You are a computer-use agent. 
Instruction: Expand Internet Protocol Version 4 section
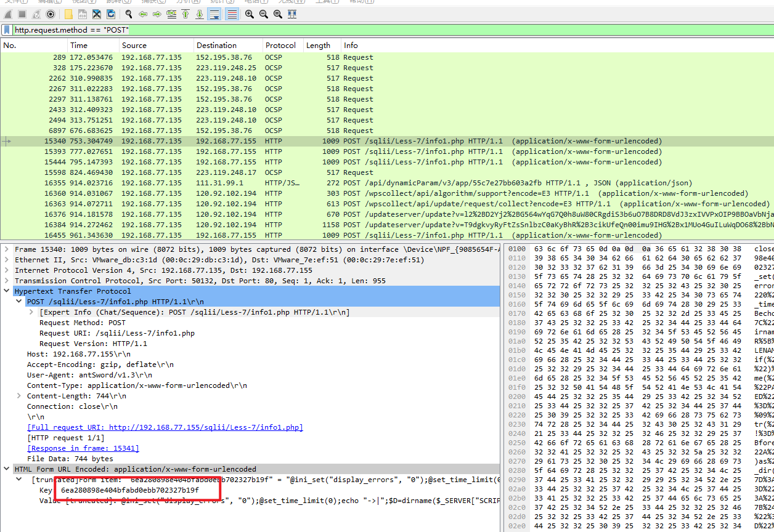click(6, 270)
